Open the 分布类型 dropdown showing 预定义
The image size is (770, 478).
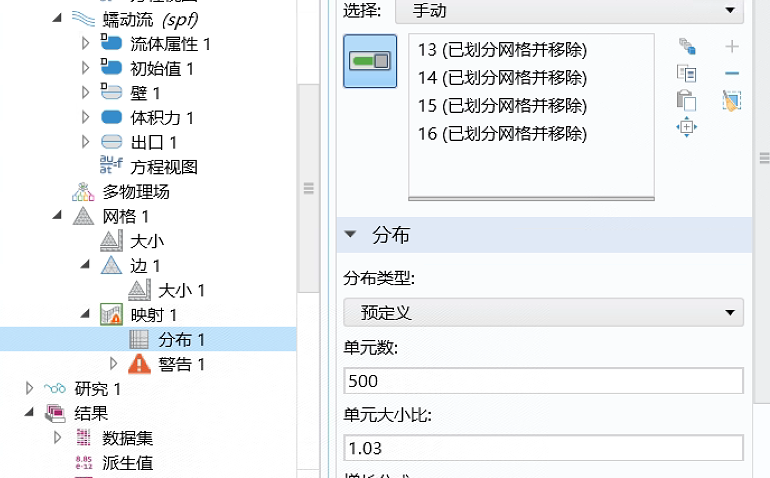click(543, 313)
